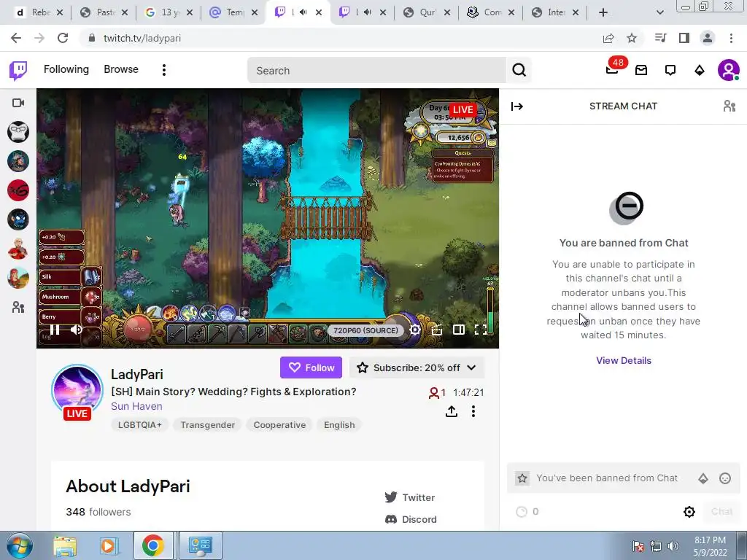The height and width of the screenshot is (560, 747).
Task: Click the Follow heart button
Action: [311, 367]
